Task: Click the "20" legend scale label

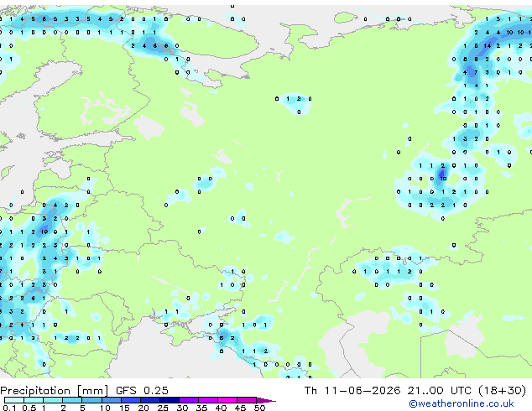Action: point(143,408)
